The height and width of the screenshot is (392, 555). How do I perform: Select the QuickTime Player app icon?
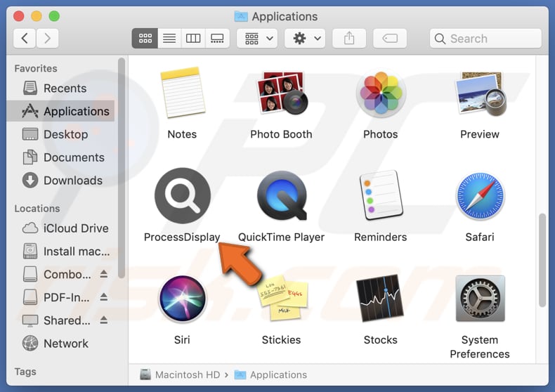[x=282, y=195]
